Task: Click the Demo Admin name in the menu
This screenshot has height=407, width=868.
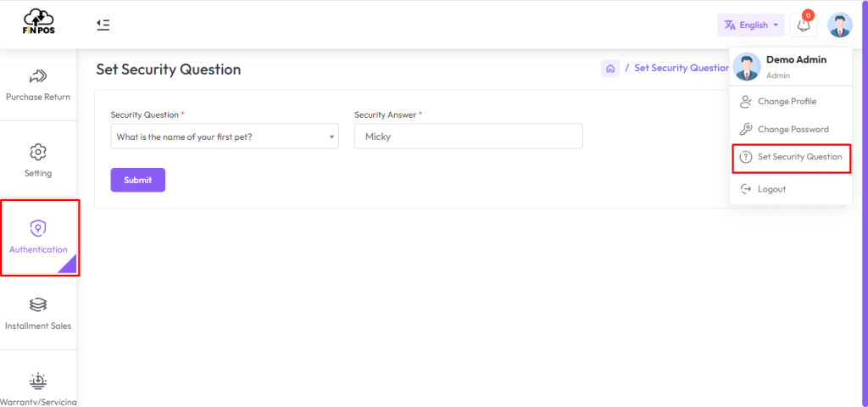Action: coord(796,59)
